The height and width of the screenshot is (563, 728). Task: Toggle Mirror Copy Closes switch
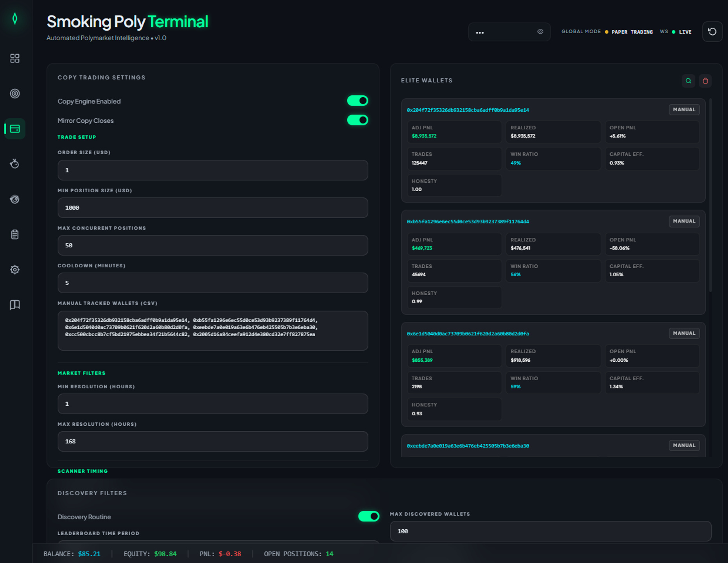(357, 120)
